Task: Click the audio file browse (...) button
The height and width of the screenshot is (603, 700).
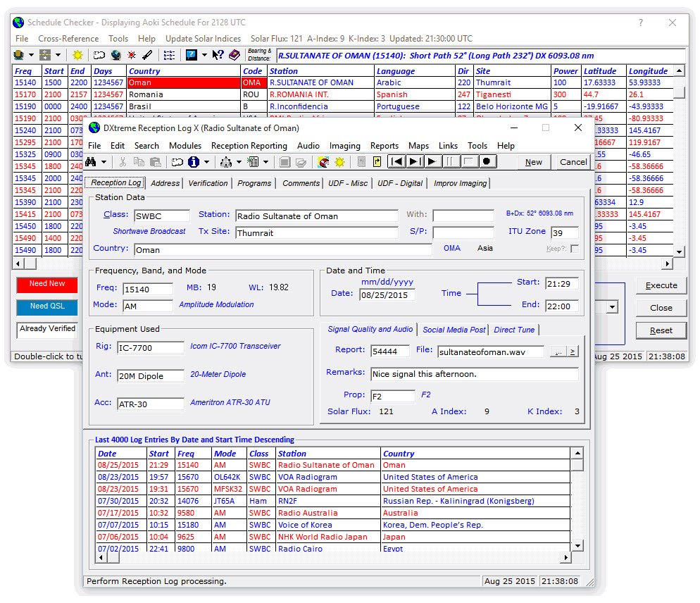Action: [x=558, y=352]
